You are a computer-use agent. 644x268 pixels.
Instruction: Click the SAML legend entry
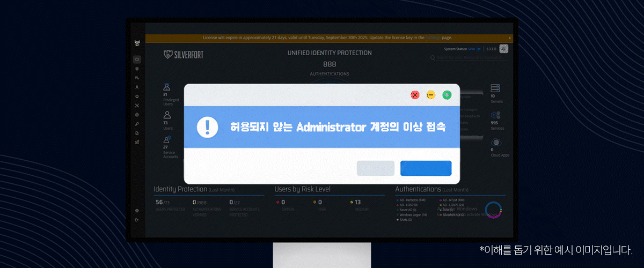pos(405,220)
